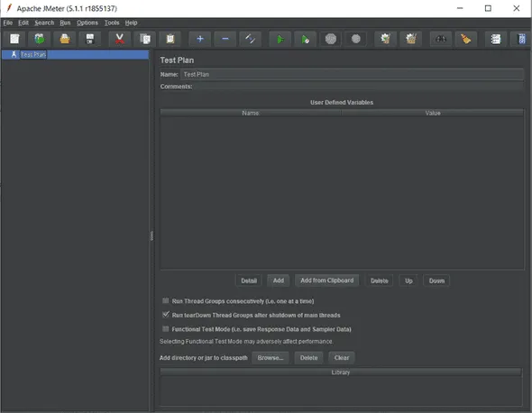Move variable Up button
This screenshot has width=532, height=413.
408,280
